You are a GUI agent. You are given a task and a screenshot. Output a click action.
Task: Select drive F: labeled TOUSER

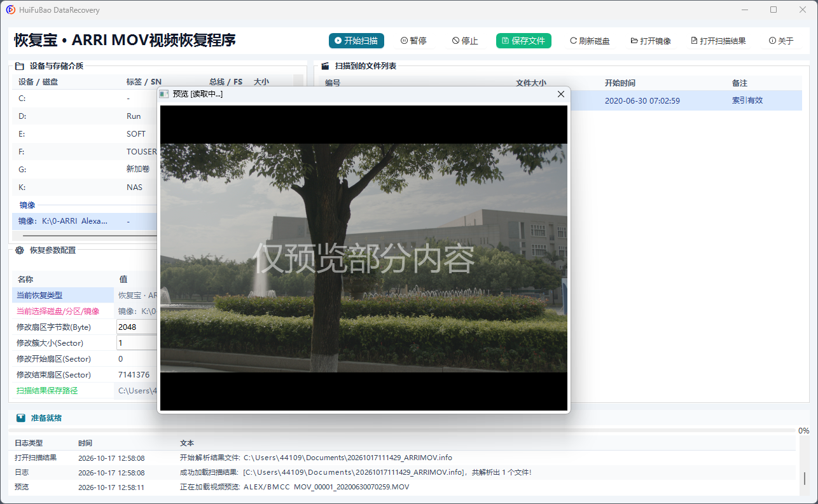coord(85,152)
